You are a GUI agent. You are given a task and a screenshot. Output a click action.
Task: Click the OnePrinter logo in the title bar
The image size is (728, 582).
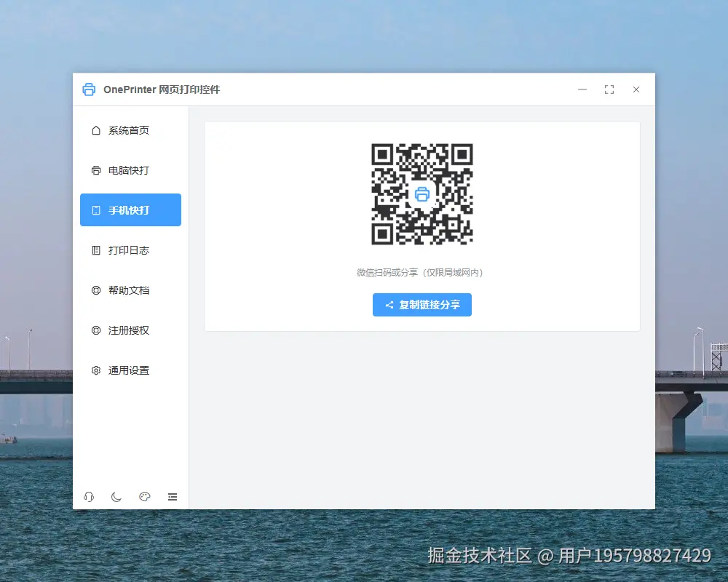tap(89, 89)
